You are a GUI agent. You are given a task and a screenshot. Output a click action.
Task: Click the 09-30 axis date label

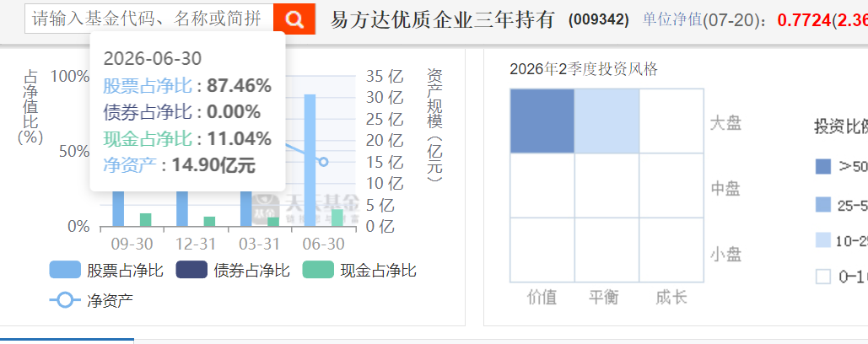132,244
